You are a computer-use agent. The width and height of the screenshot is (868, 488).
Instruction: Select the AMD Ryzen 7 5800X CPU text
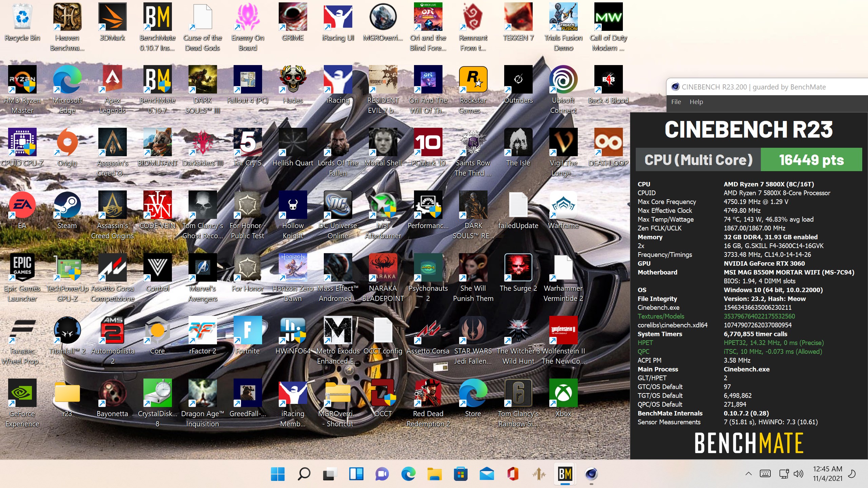coord(769,184)
